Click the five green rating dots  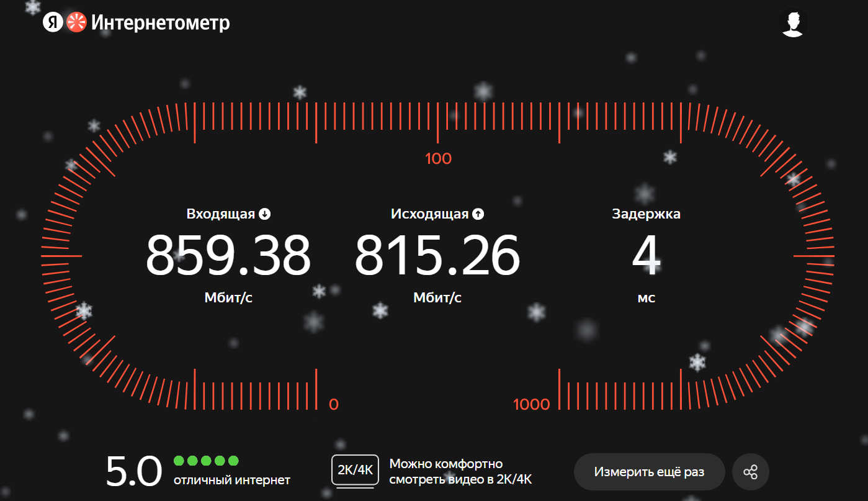(206, 461)
